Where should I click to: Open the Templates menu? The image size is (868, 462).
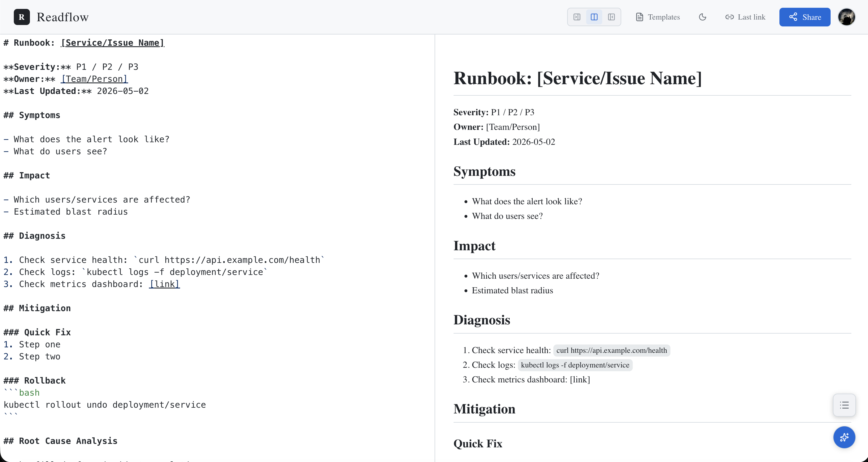(x=658, y=17)
